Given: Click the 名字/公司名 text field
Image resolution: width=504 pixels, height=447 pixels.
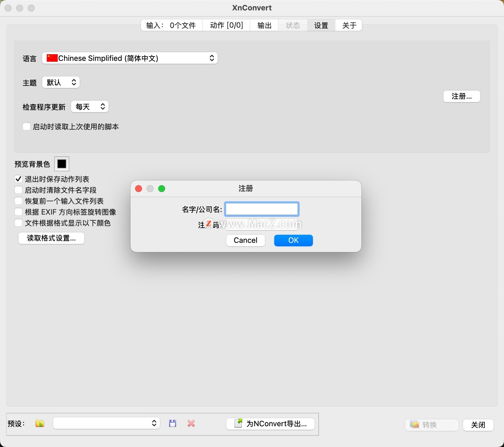Looking at the screenshot, I should (262, 209).
